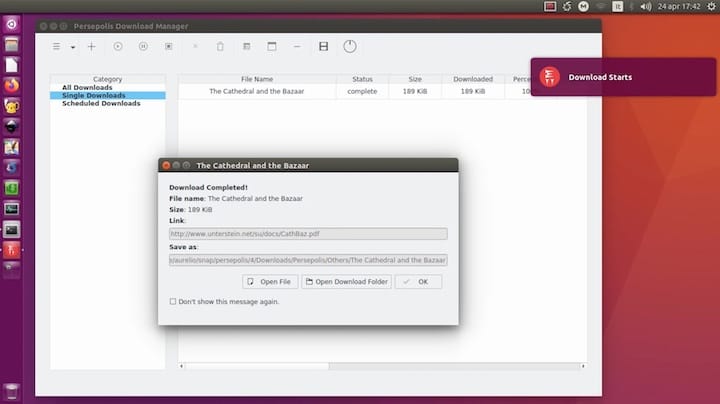Screen dimensions: 720x404
Task: Click the power/exit toolbar icon
Action: point(349,46)
